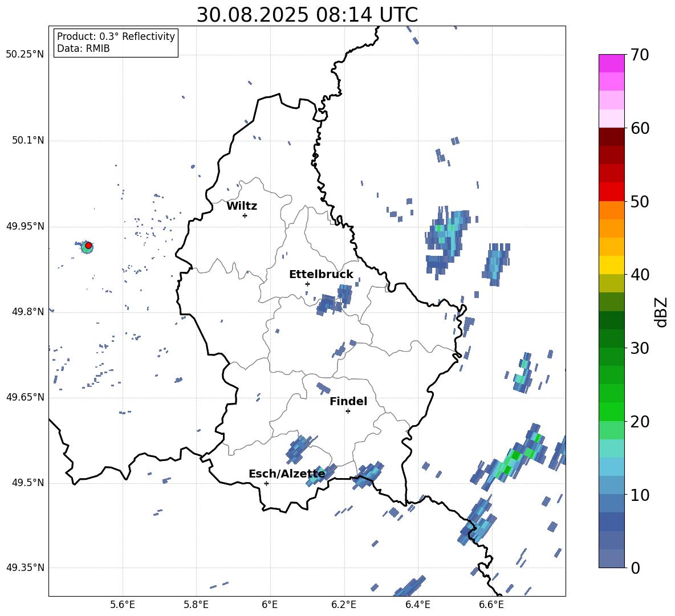675x616 pixels.
Task: Click the 70 dBZ colorbar tick label
Action: point(640,55)
